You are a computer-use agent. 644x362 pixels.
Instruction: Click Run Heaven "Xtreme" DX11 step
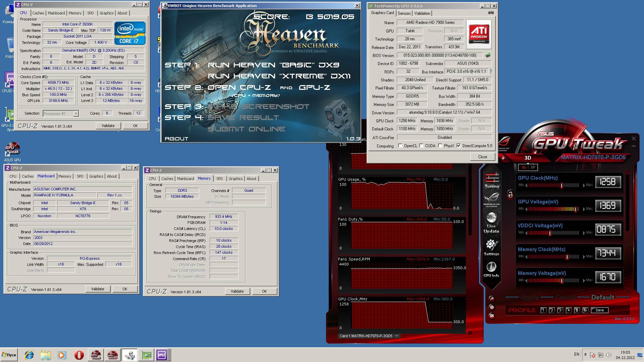point(279,76)
